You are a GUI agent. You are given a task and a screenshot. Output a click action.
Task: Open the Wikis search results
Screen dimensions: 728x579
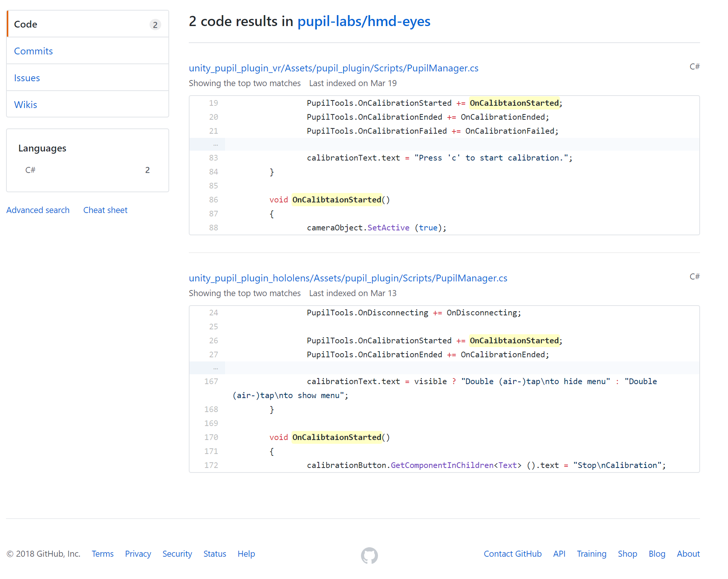point(88,105)
